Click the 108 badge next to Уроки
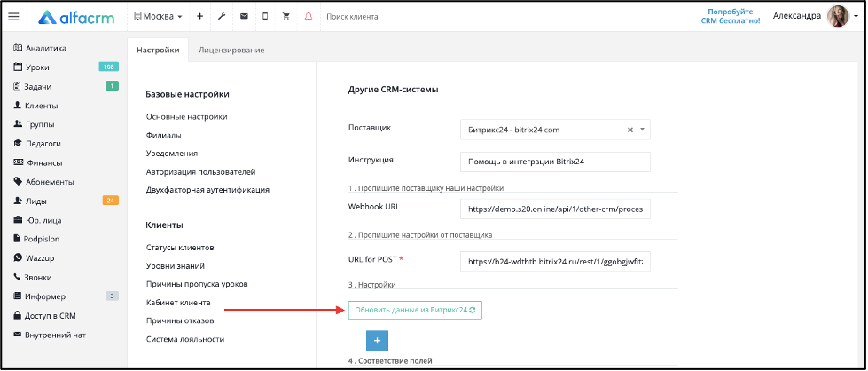Viewport: 868px width, 371px height. point(108,67)
